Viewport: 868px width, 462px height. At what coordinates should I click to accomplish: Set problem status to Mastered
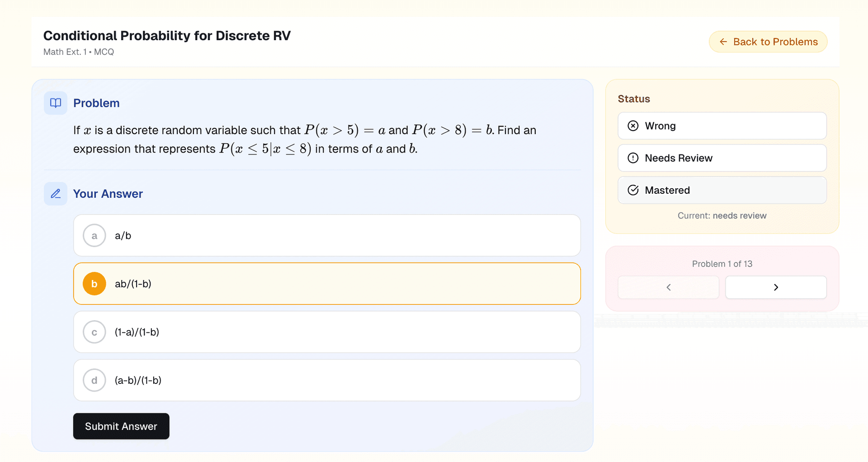click(722, 190)
